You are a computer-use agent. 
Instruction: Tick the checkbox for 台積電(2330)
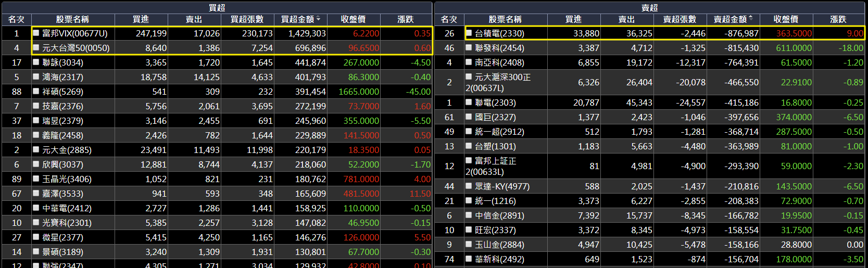click(469, 33)
